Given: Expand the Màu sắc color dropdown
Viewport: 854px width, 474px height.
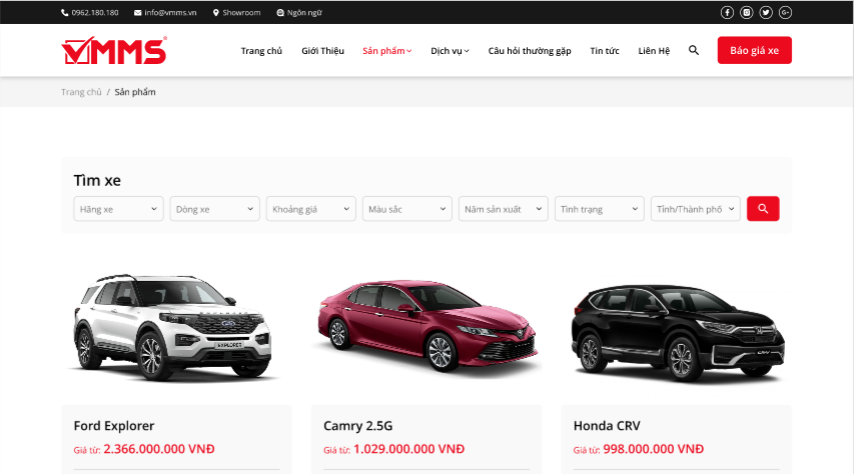Looking at the screenshot, I should [x=406, y=209].
